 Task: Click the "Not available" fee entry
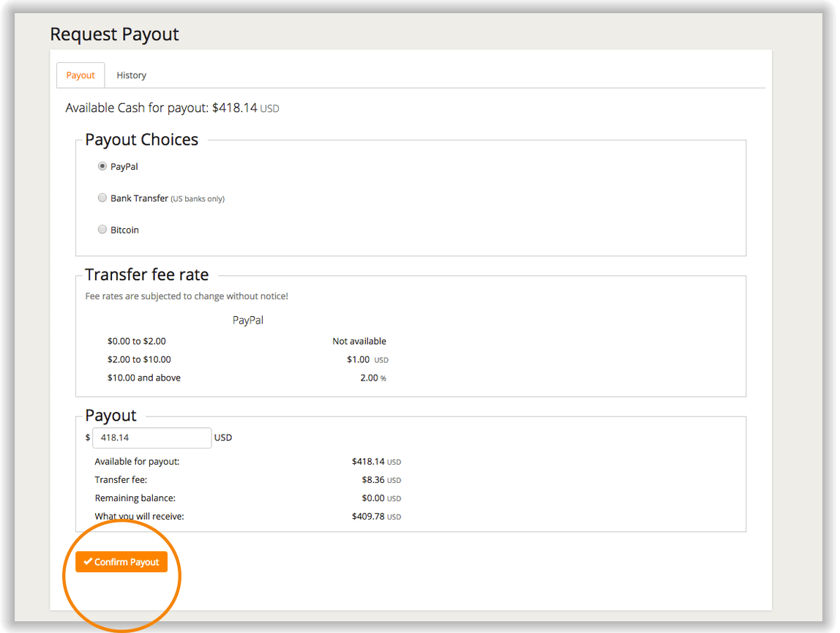tap(359, 341)
